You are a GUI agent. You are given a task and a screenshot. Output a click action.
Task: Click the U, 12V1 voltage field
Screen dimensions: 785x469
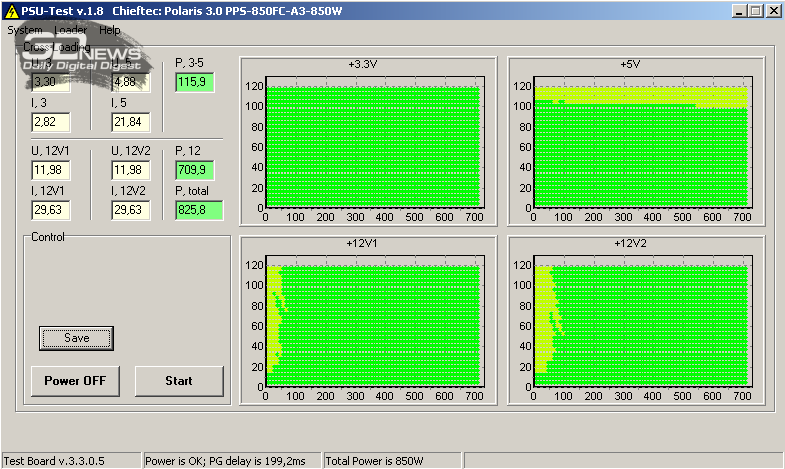click(50, 170)
